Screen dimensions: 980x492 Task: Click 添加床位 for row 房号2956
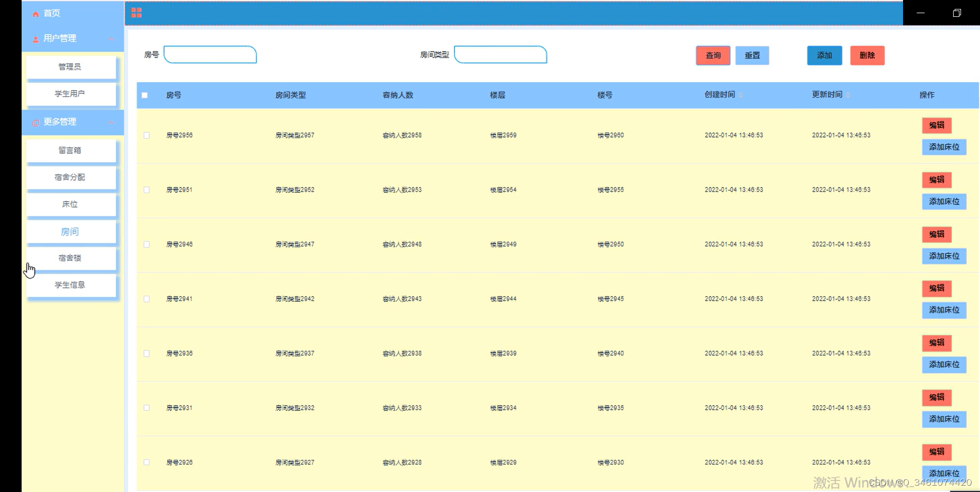pyautogui.click(x=944, y=147)
